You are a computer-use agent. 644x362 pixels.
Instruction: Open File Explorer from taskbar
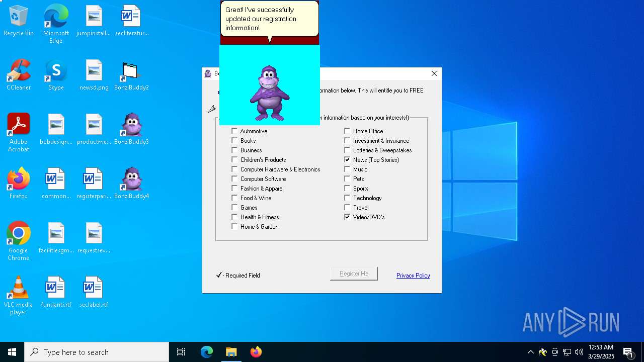(x=231, y=352)
